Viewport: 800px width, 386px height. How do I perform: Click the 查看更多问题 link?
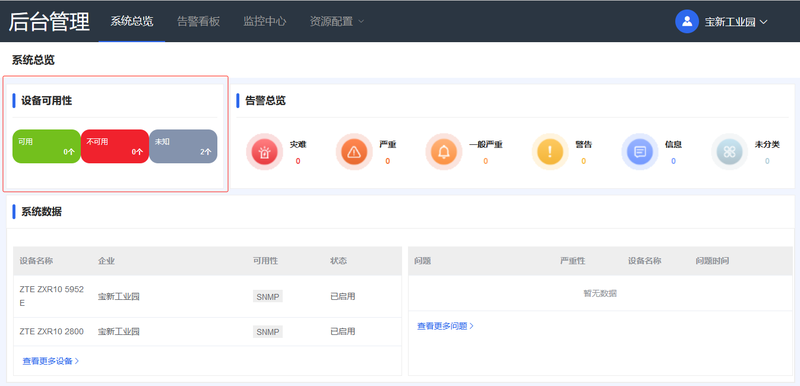pyautogui.click(x=445, y=326)
